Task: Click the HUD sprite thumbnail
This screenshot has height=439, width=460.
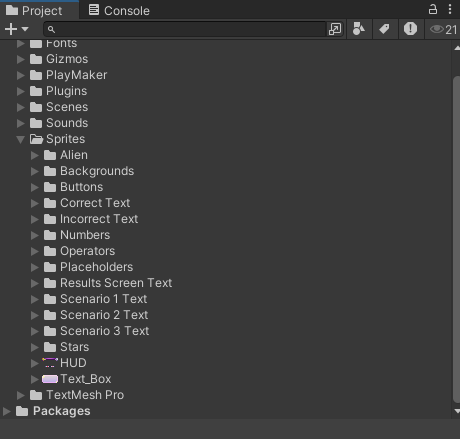Action: pos(50,363)
